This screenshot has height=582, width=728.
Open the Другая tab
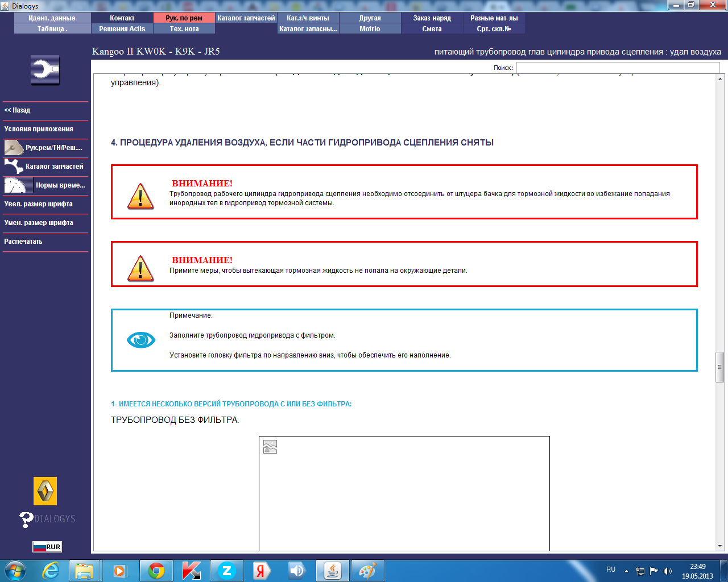(370, 18)
